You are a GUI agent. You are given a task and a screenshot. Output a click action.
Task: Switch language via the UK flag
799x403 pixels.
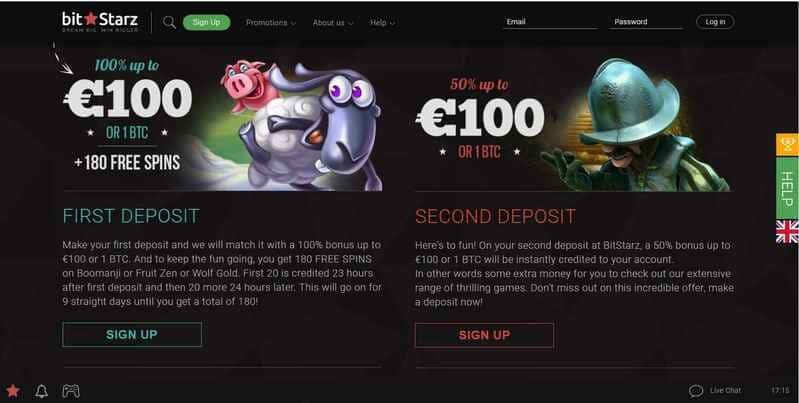(787, 231)
